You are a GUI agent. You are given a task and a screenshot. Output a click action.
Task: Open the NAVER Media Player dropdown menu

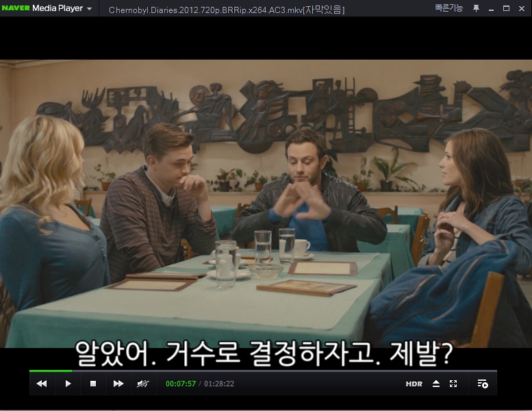tap(89, 9)
